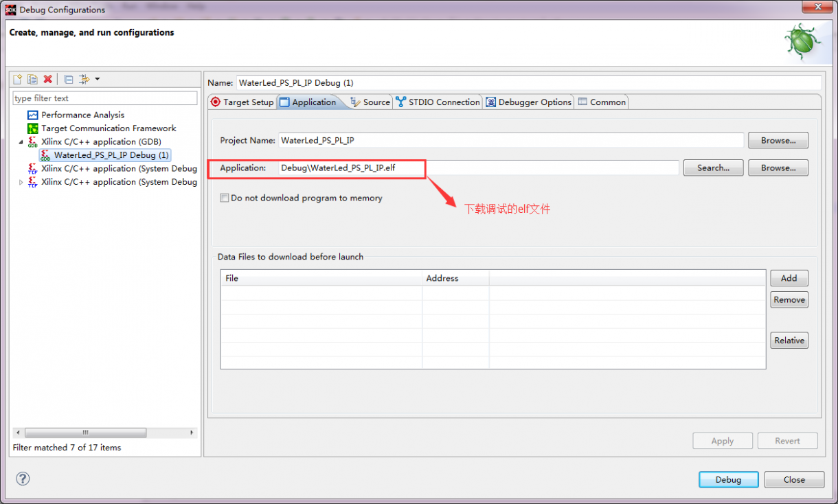The width and height of the screenshot is (838, 504).
Task: Click the configuration Name input field
Action: click(x=529, y=82)
